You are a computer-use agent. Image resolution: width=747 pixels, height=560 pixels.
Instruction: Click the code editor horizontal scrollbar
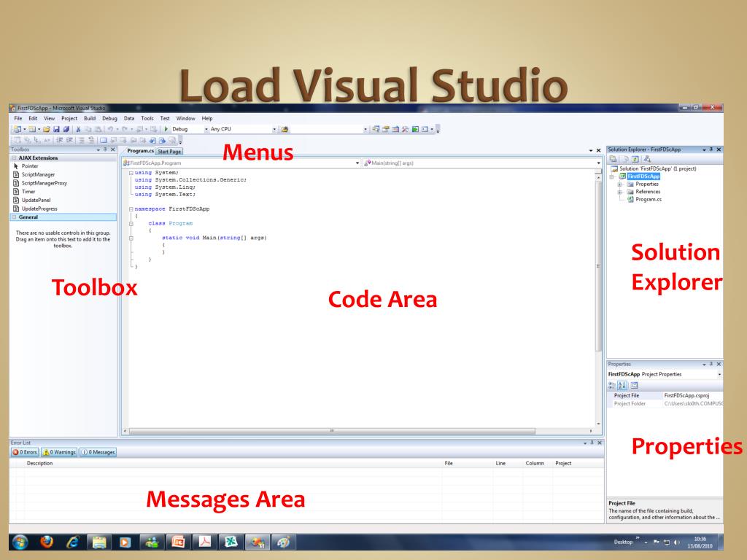click(x=332, y=431)
